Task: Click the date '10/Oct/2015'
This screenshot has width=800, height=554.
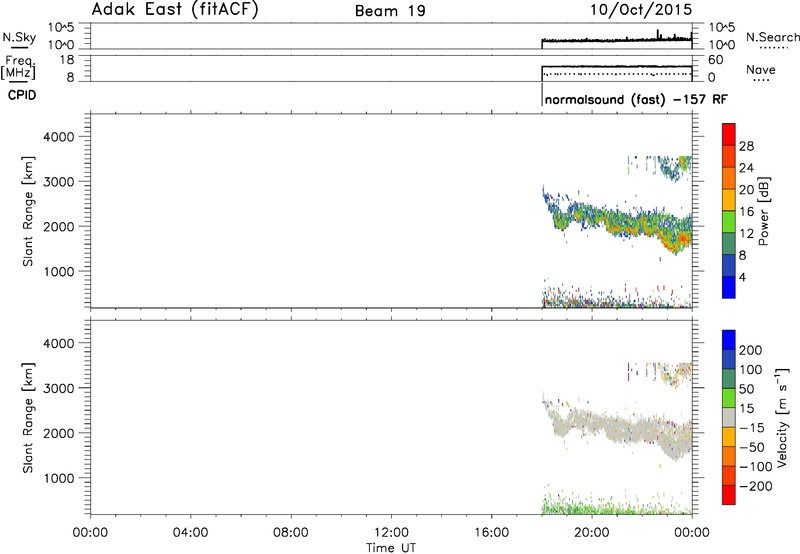Action: click(x=641, y=10)
